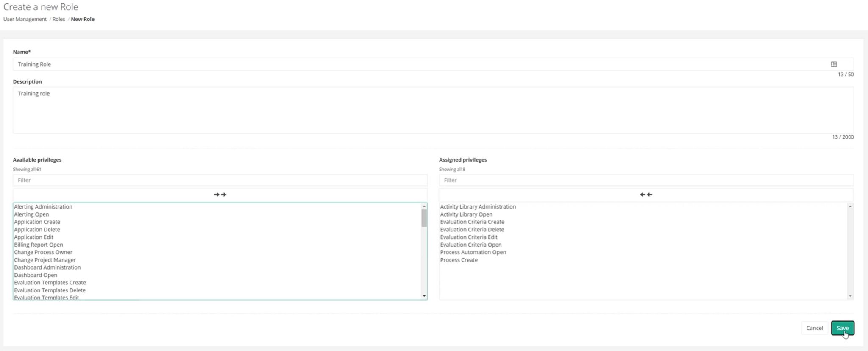Select Evaluation Templates Create privilege
Image resolution: width=868 pixels, height=351 pixels.
tap(50, 283)
